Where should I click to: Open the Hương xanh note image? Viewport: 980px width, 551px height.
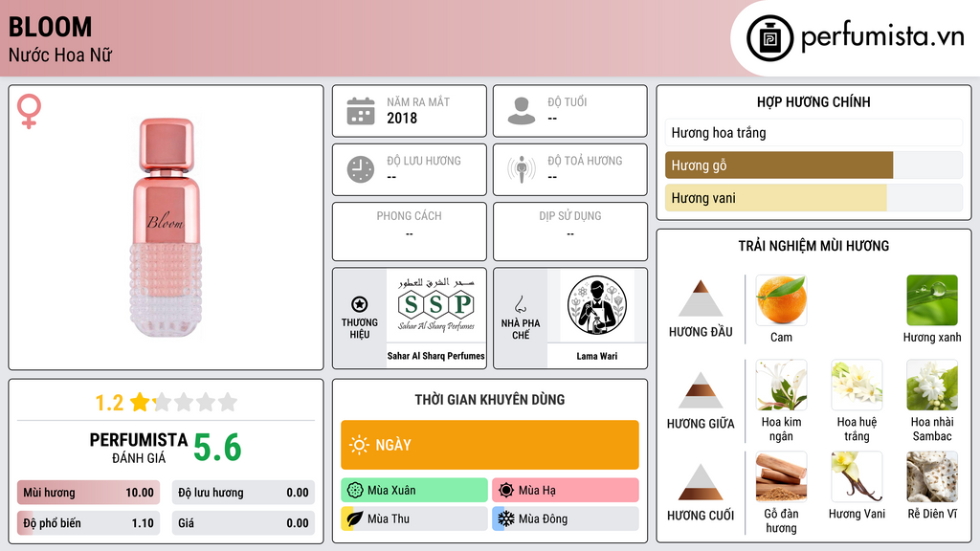[932, 300]
